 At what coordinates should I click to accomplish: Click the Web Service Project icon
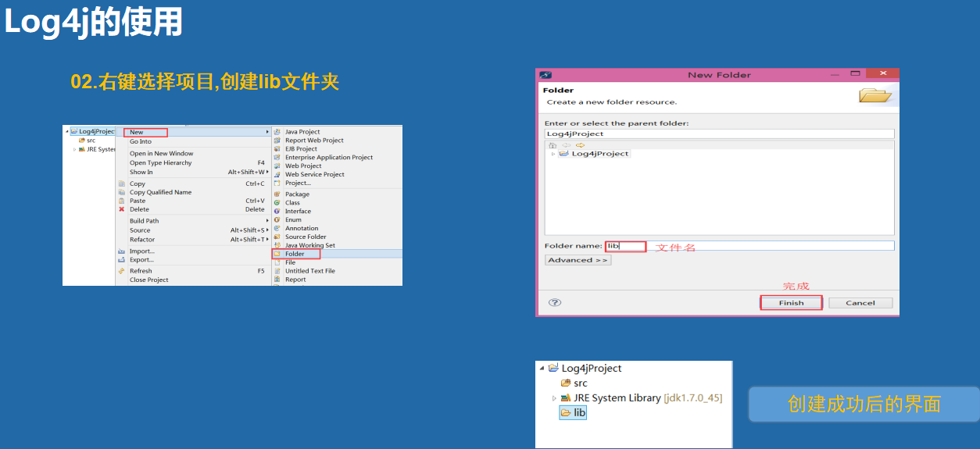tap(277, 174)
